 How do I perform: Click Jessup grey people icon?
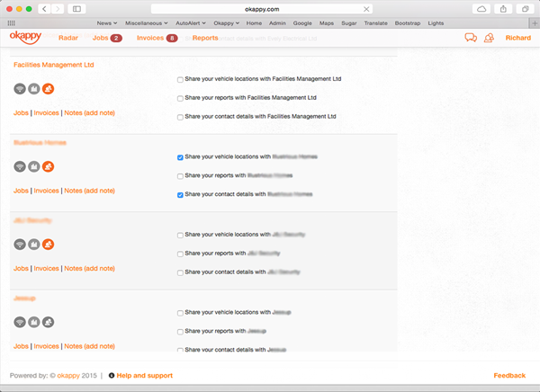click(x=49, y=322)
